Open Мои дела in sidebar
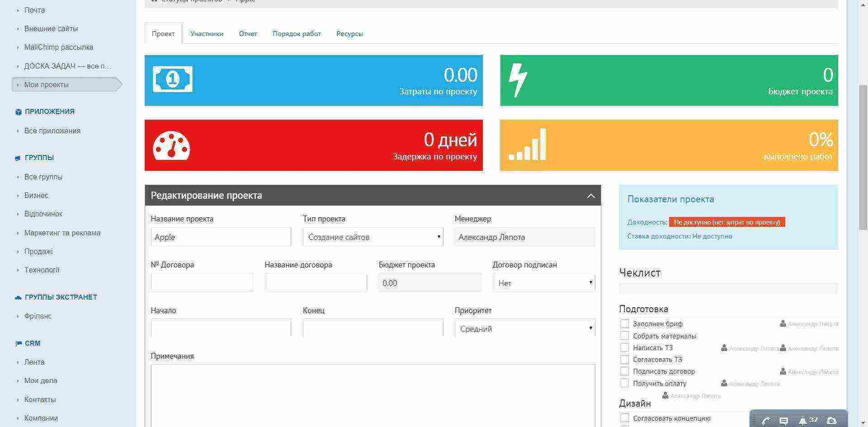The height and width of the screenshot is (427, 868). point(41,380)
